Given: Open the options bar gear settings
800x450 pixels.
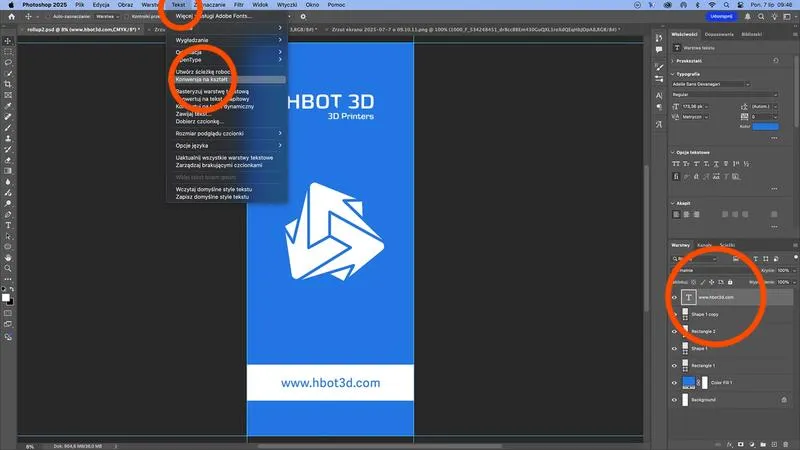Looking at the screenshot, I should click(x=303, y=16).
